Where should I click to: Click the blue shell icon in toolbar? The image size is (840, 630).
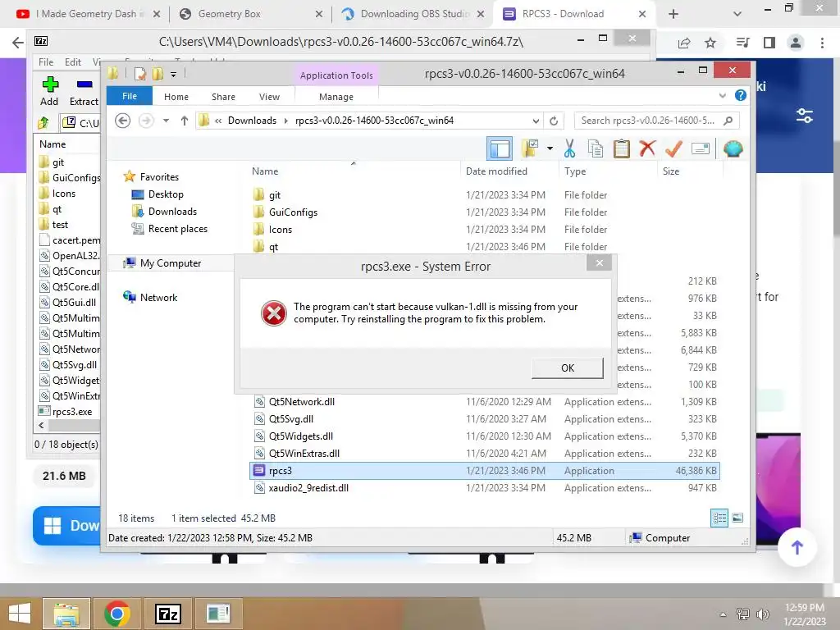coord(733,148)
